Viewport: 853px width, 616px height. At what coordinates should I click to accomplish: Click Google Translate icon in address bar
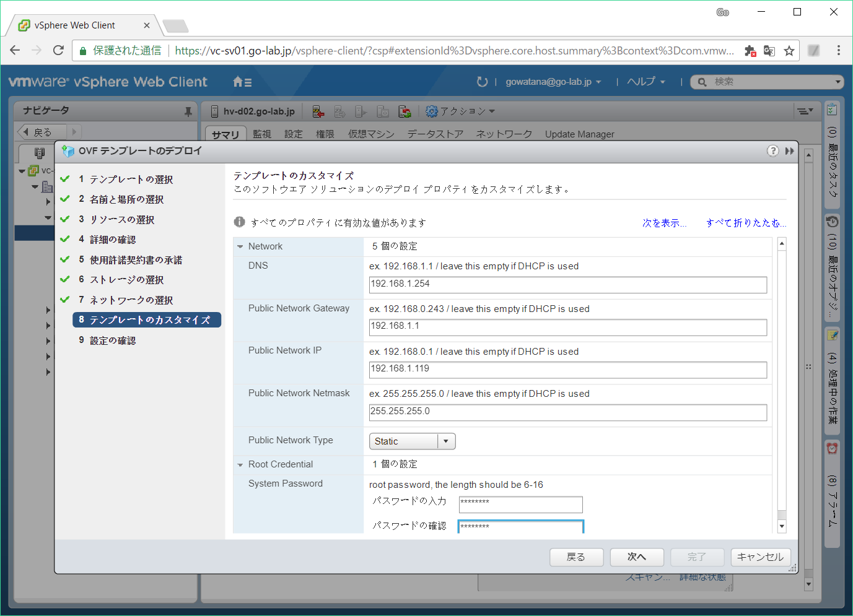tap(769, 51)
